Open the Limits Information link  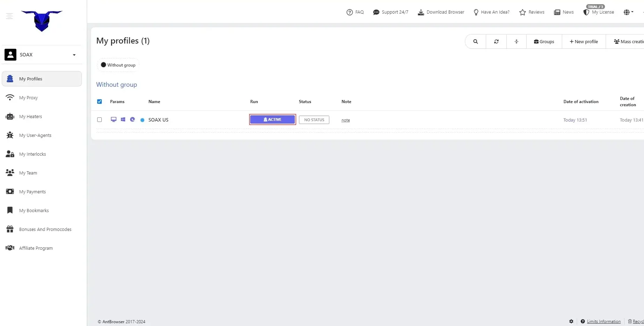tap(604, 321)
